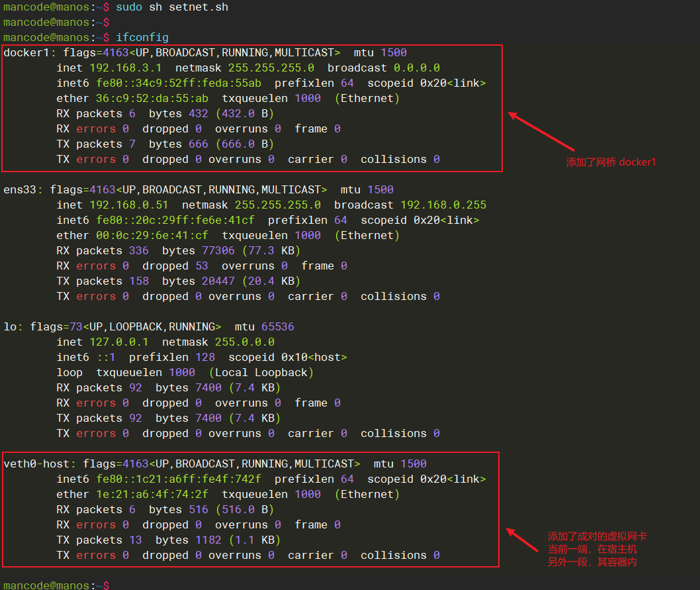
Task: Click ens33 broadcast address 192.168.0.255
Action: (440, 205)
